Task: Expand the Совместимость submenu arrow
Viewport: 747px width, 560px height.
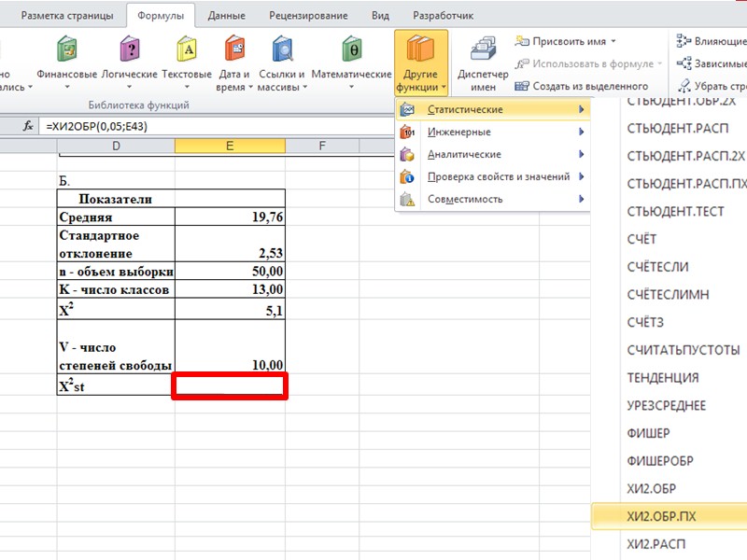Action: pos(581,199)
